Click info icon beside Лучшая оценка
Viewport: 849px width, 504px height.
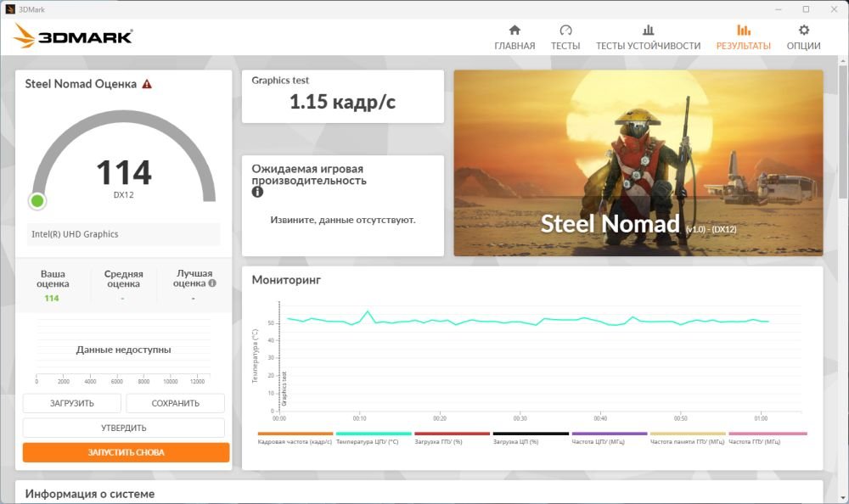tap(212, 283)
